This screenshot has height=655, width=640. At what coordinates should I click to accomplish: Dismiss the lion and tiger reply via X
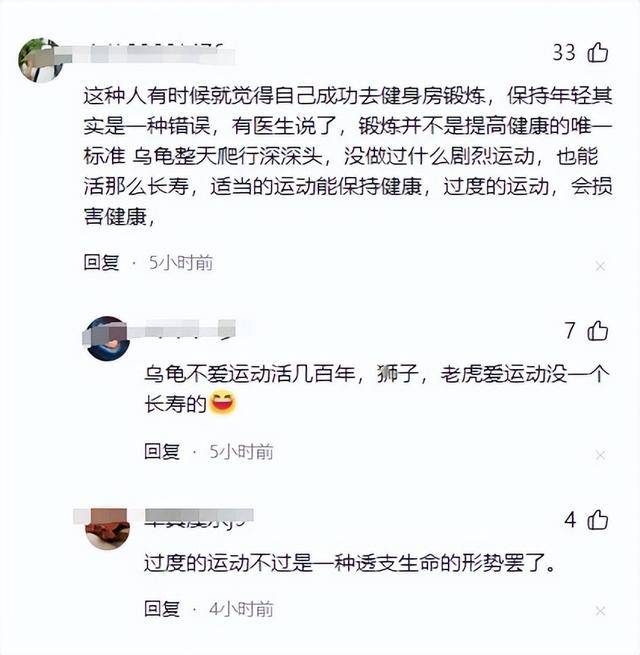600,455
